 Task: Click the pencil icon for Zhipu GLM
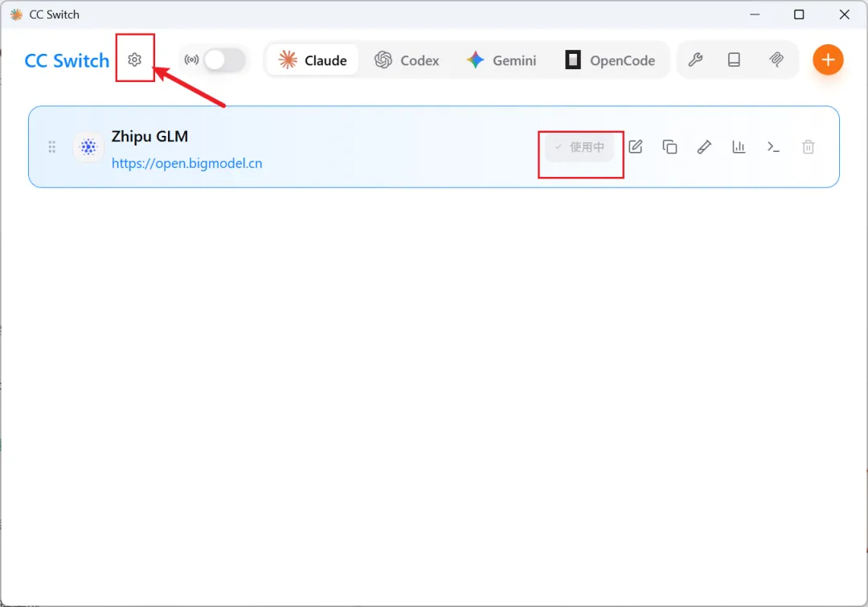[x=704, y=147]
